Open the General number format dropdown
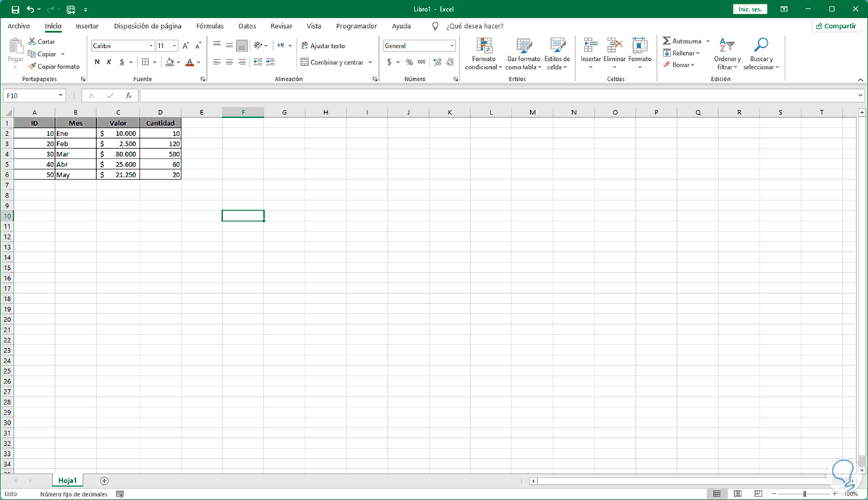Image resolution: width=868 pixels, height=500 pixels. pyautogui.click(x=451, y=46)
